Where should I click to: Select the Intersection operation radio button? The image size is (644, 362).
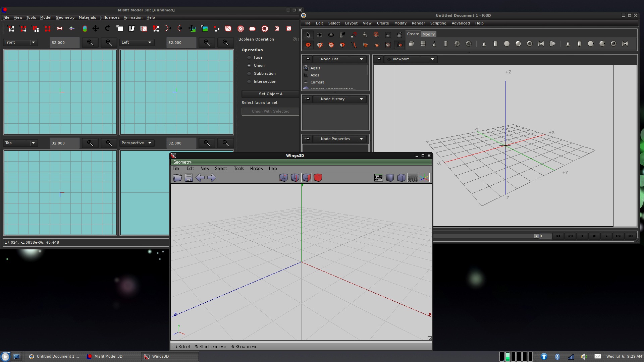[249, 82]
